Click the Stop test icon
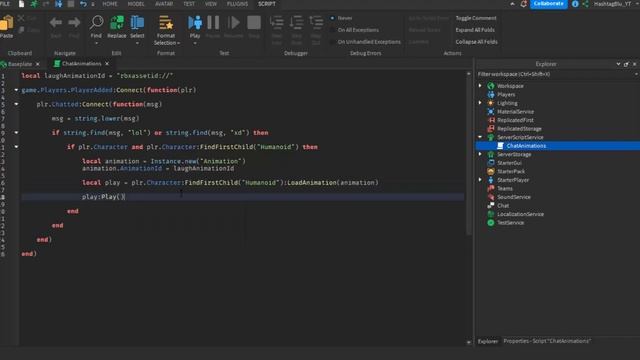Screen dimensions: 640x360 [x=254, y=22]
